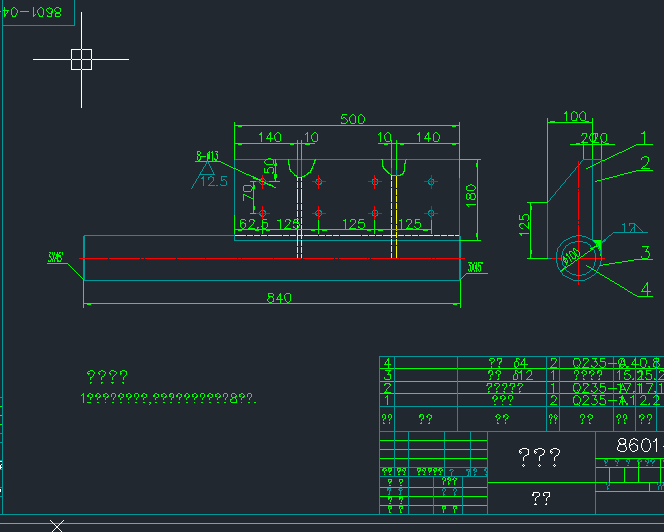Pick the vertical "180" plate height dimension
The width and height of the screenshot is (664, 532).
tap(471, 195)
